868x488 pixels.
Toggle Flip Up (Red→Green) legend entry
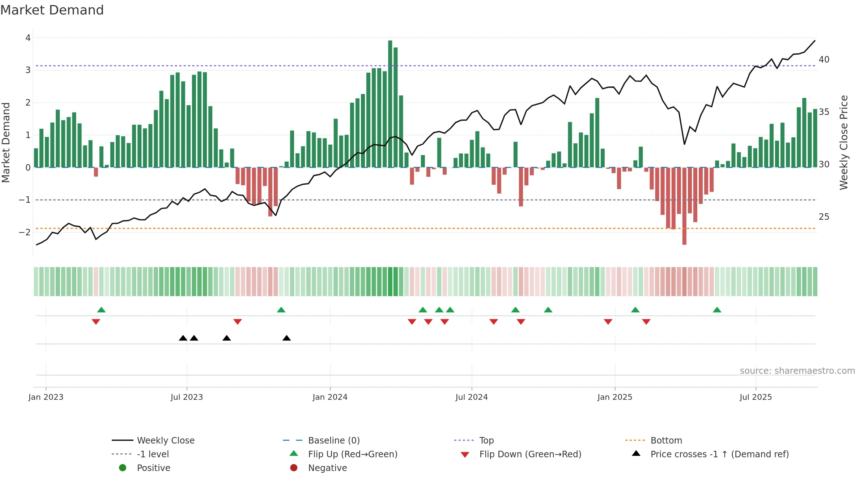pyautogui.click(x=344, y=454)
